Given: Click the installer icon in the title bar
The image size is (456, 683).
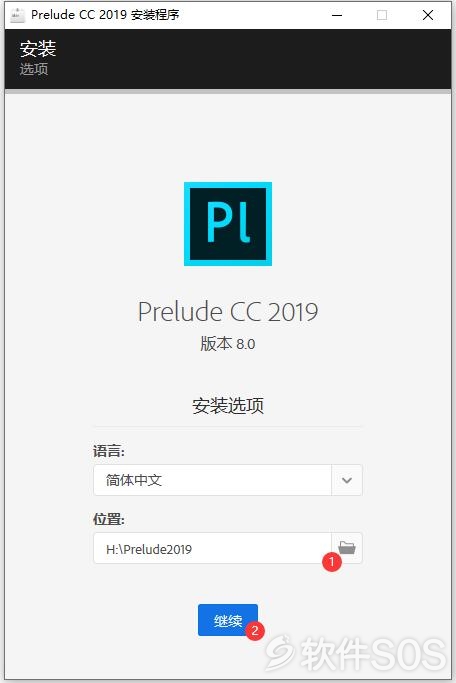Looking at the screenshot, I should tap(17, 15).
